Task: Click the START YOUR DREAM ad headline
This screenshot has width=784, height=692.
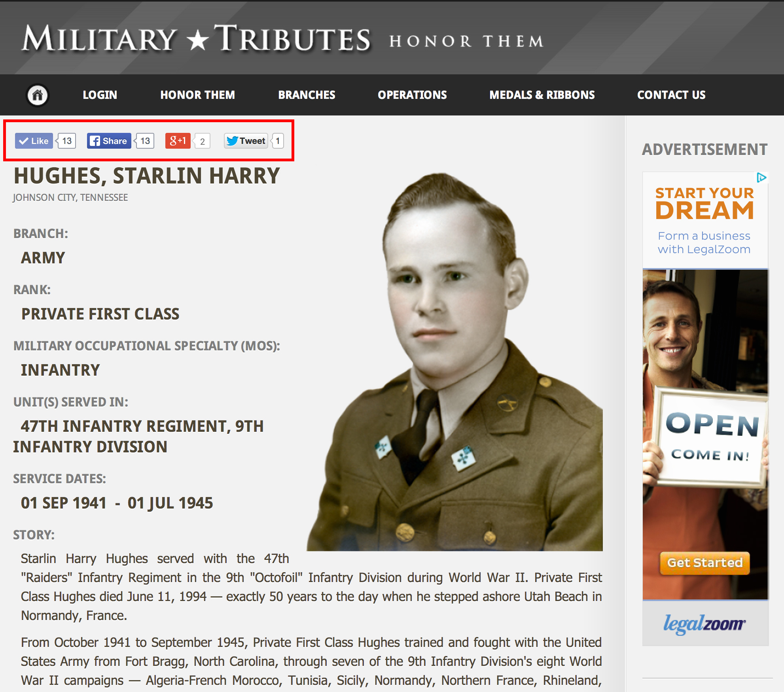Action: 705,203
